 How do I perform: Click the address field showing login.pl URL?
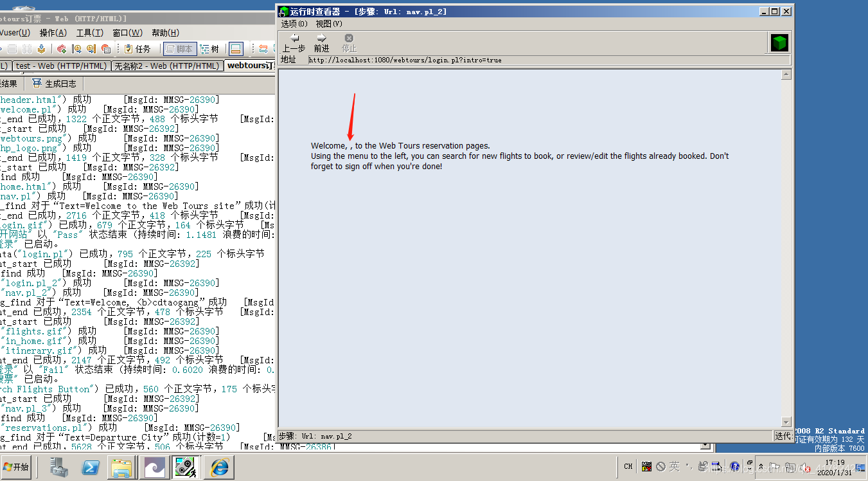[x=549, y=60]
